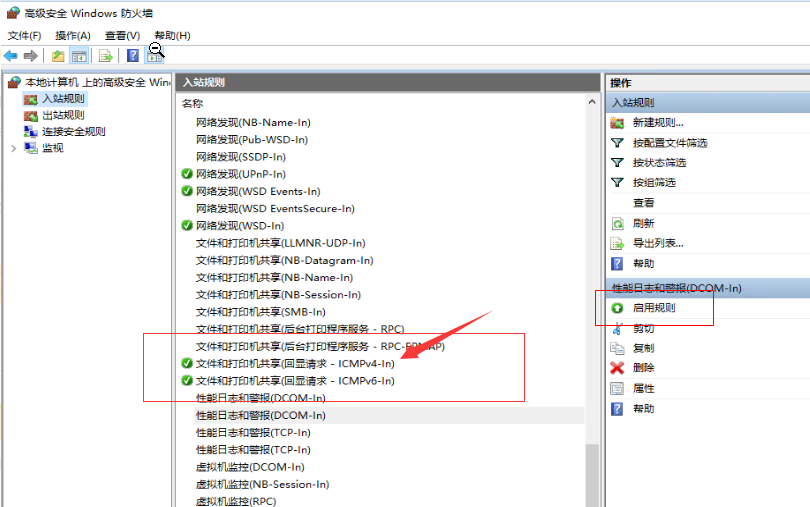Viewport: 810px width, 507px height.
Task: Select rule 虚拟机监控(DCOM-In)
Action: pos(250,467)
